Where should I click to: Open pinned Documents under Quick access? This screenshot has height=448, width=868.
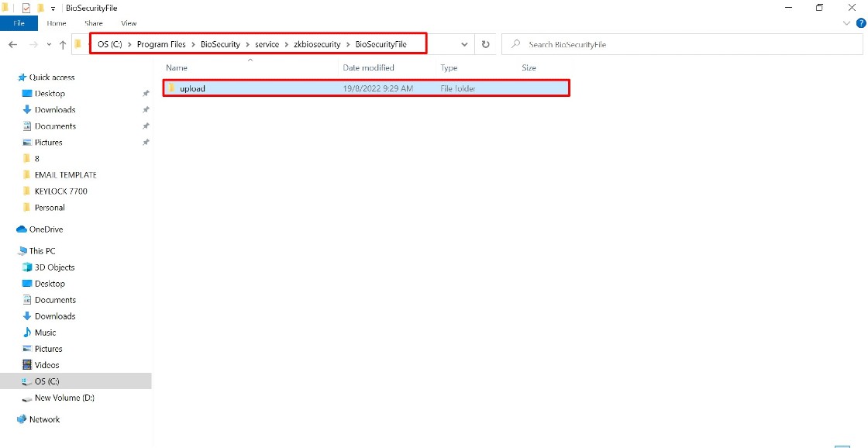(55, 126)
